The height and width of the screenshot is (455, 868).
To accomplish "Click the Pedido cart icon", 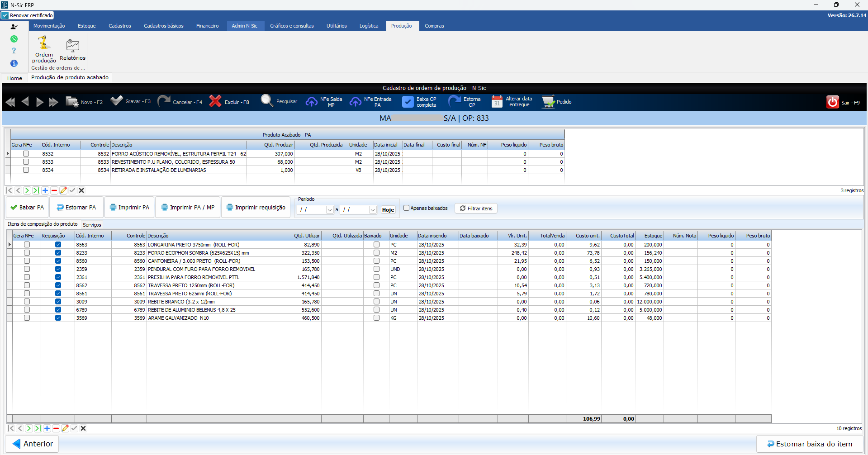I will point(548,102).
